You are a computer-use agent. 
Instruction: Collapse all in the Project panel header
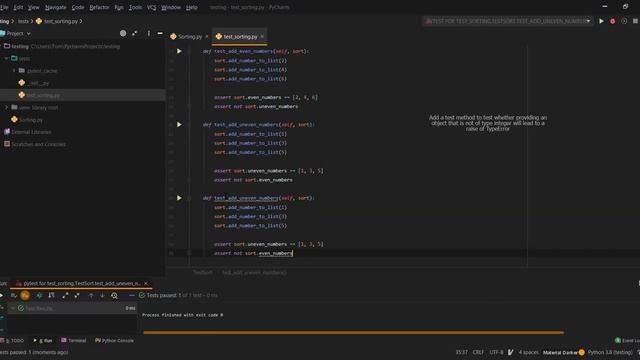tap(135, 33)
